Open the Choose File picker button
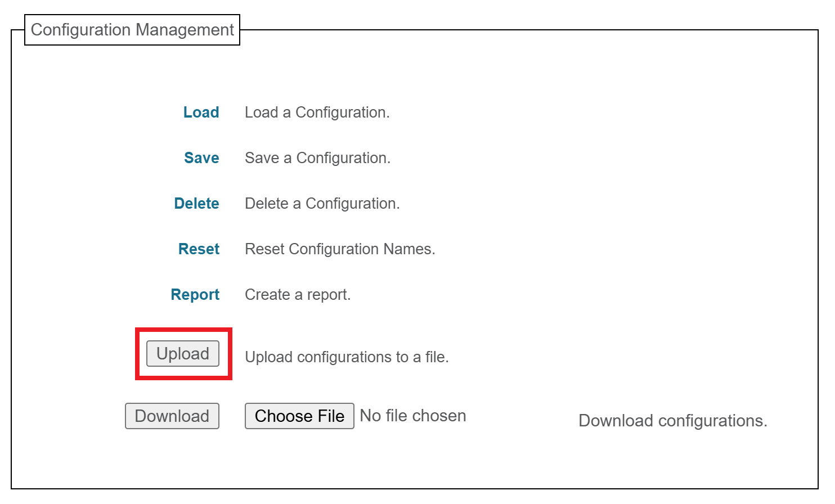Viewport: 835px width, 504px height. pyautogui.click(x=299, y=416)
